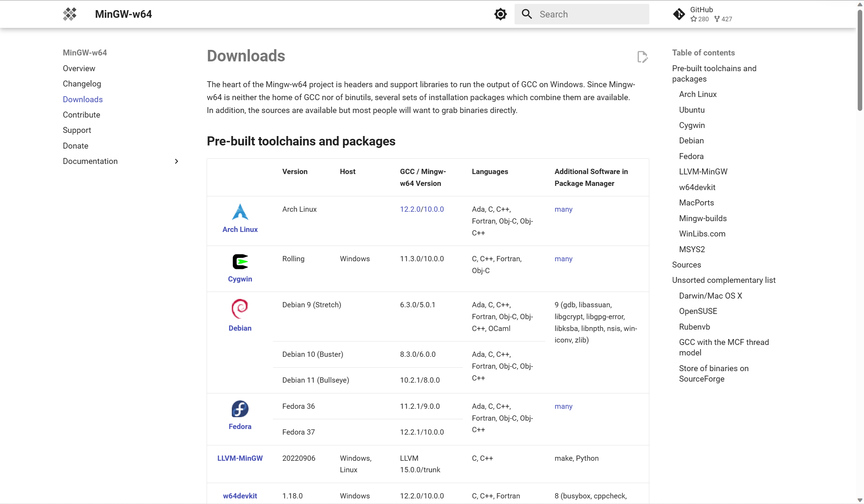864x504 pixels.
Task: Open the LLVM-MinGW link in table
Action: click(240, 458)
